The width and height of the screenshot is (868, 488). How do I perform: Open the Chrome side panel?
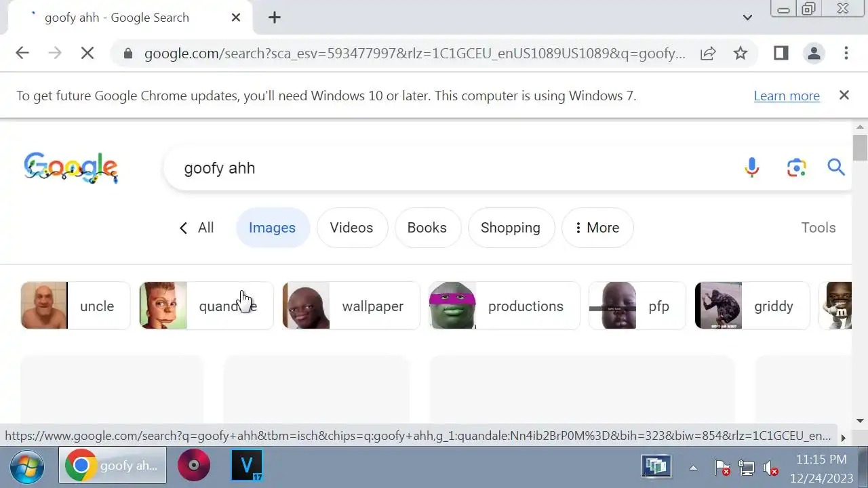click(x=781, y=53)
